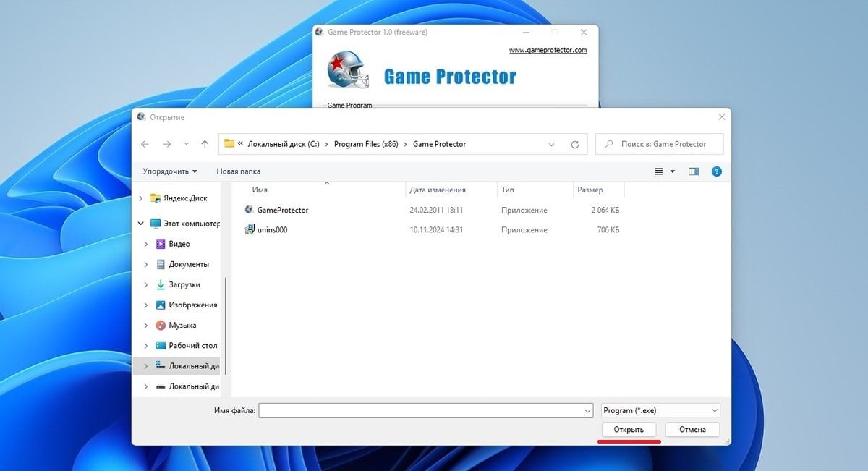
Task: Expand the Яндекс.Диск tree node
Action: (x=140, y=198)
